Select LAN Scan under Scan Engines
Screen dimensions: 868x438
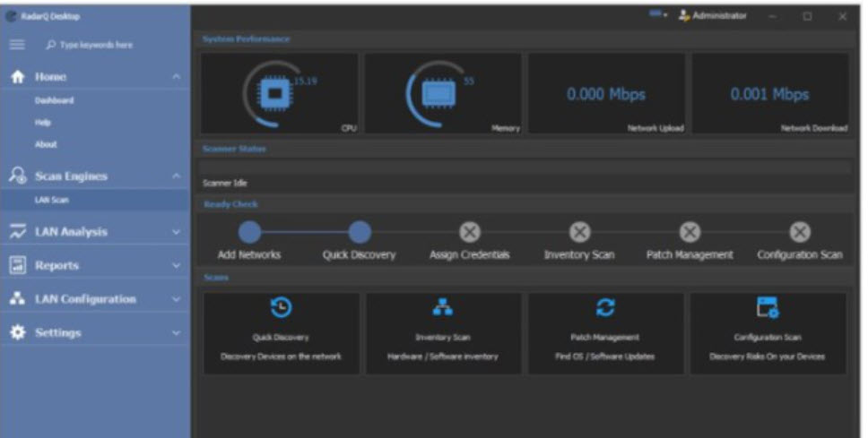(51, 200)
